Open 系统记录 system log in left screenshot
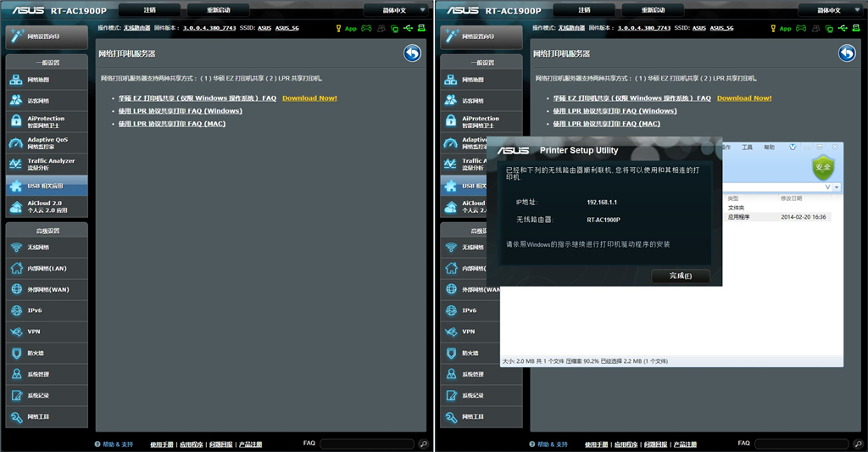The height and width of the screenshot is (452, 868). [x=47, y=395]
